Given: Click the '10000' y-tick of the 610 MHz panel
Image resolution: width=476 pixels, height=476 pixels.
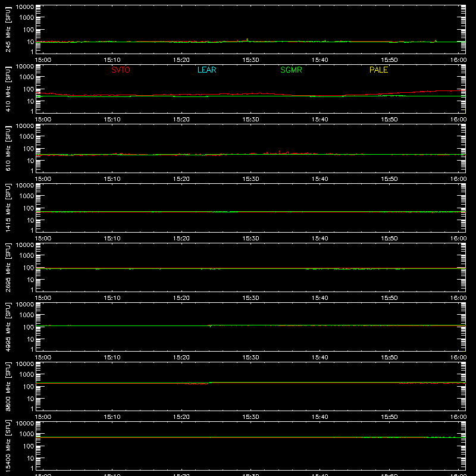Looking at the screenshot, I should tap(25, 126).
